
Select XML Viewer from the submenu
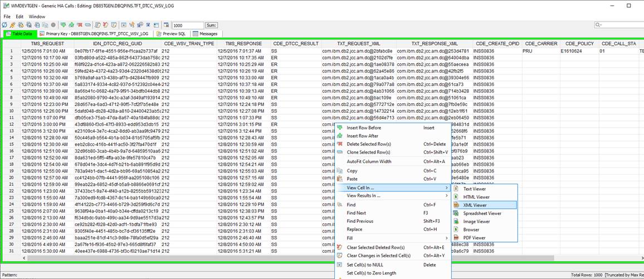[475, 205]
